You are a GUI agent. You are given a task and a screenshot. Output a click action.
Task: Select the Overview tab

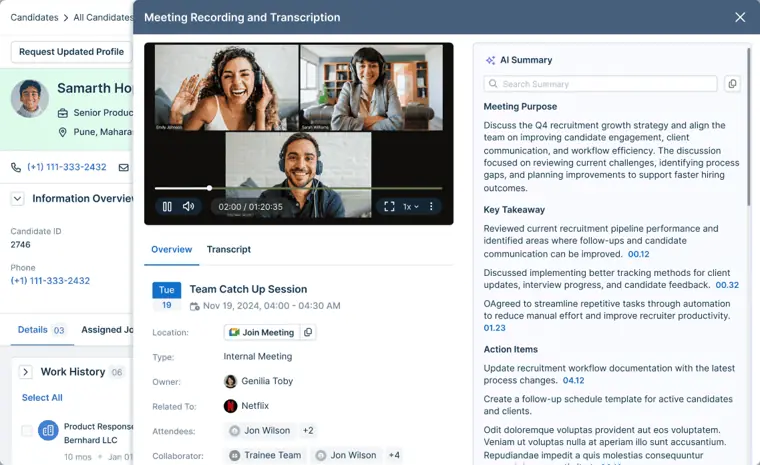pos(172,249)
